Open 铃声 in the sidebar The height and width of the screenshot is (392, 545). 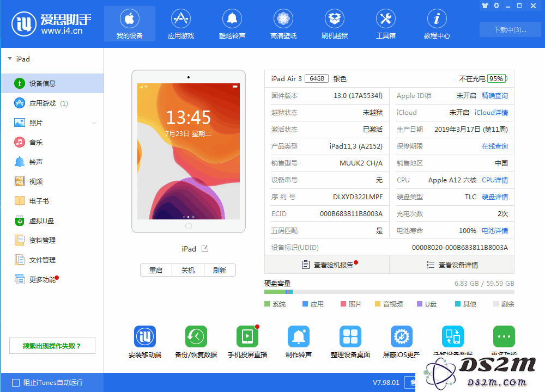pyautogui.click(x=52, y=162)
